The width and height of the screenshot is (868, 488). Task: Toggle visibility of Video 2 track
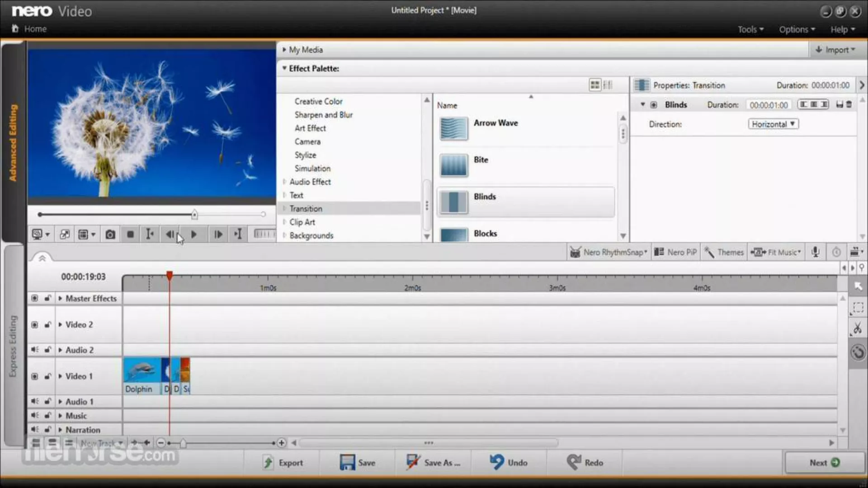[35, 325]
